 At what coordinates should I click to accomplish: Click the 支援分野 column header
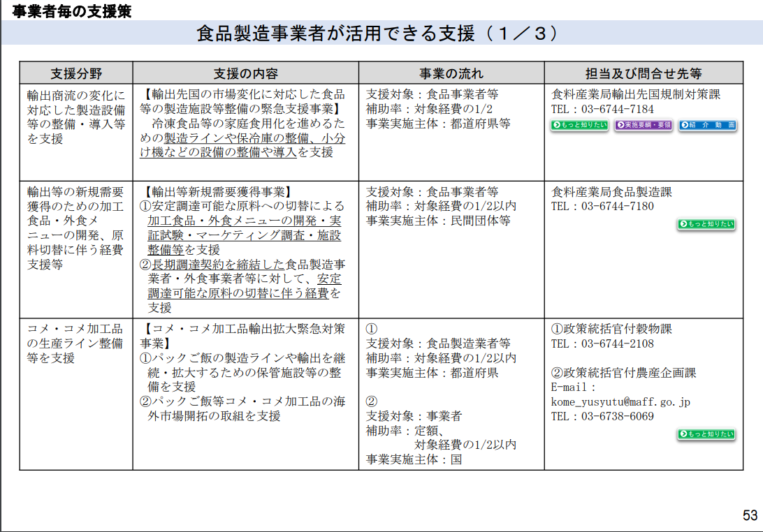(x=76, y=73)
